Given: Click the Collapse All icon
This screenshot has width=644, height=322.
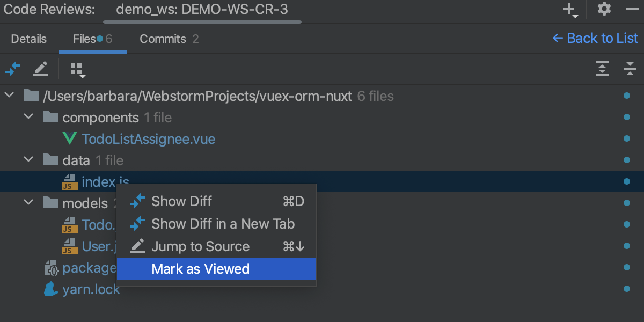Looking at the screenshot, I should (x=630, y=69).
